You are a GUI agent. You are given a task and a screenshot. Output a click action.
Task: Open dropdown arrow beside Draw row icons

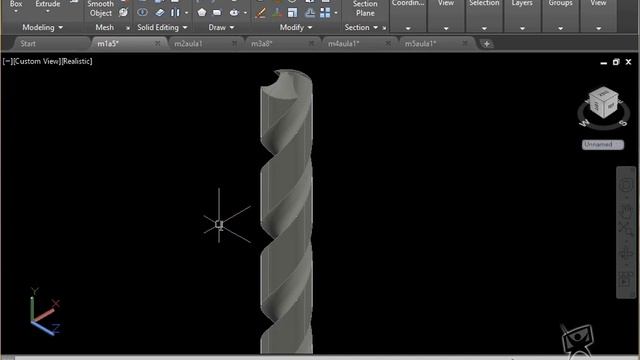pyautogui.click(x=245, y=13)
